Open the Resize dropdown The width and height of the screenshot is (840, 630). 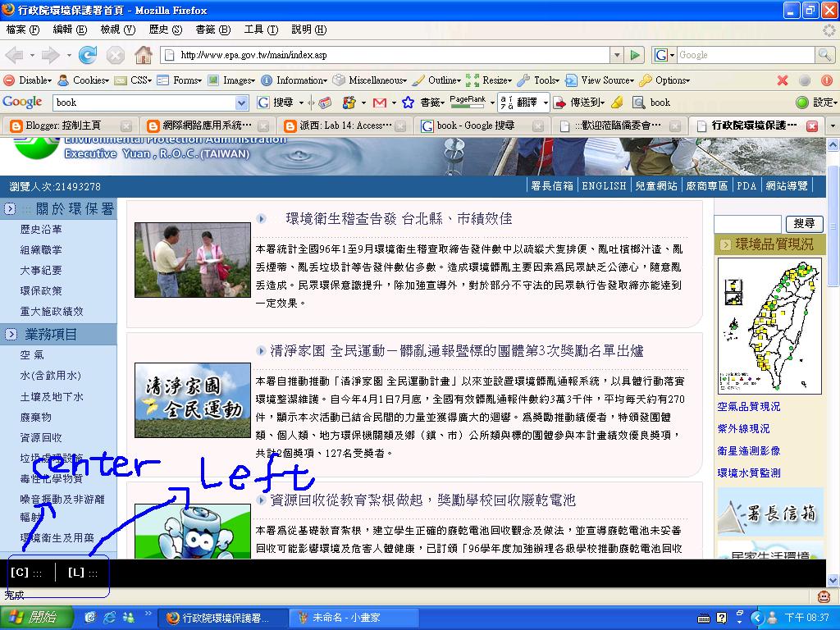click(489, 80)
